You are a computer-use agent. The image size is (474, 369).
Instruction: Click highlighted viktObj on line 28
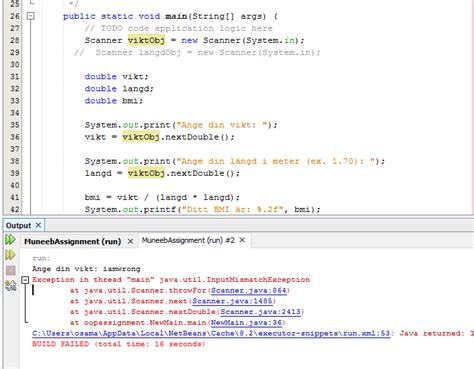[146, 40]
